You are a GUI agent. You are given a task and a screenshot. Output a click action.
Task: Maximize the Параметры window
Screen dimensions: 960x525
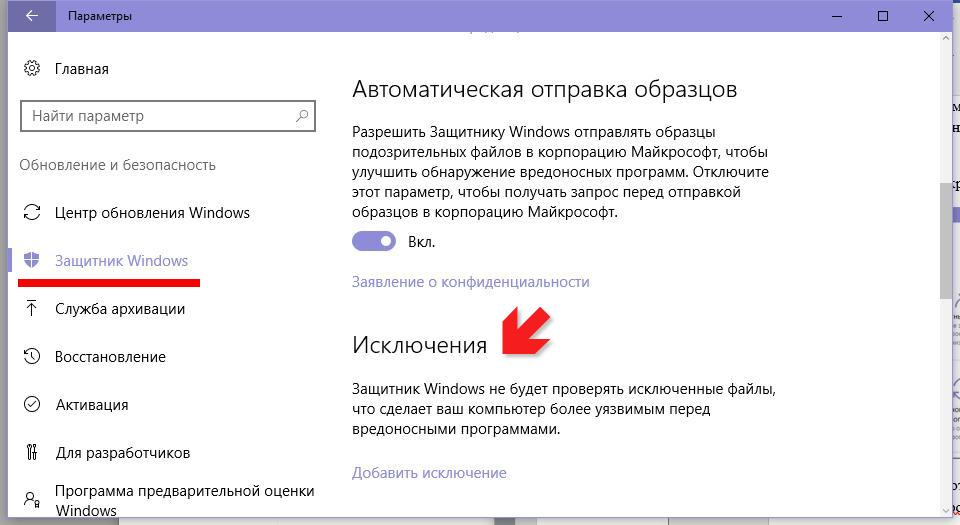click(x=883, y=16)
